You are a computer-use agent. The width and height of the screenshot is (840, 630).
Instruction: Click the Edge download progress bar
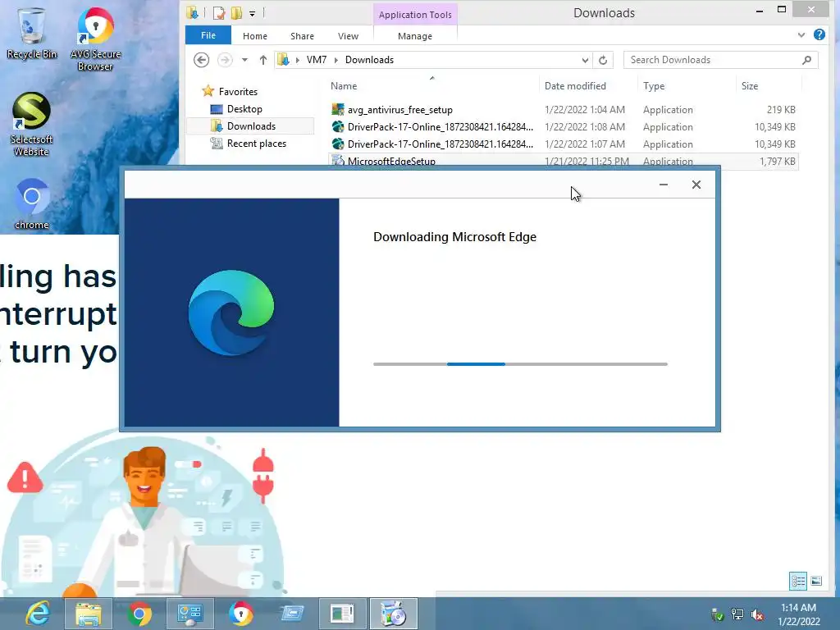pyautogui.click(x=520, y=363)
